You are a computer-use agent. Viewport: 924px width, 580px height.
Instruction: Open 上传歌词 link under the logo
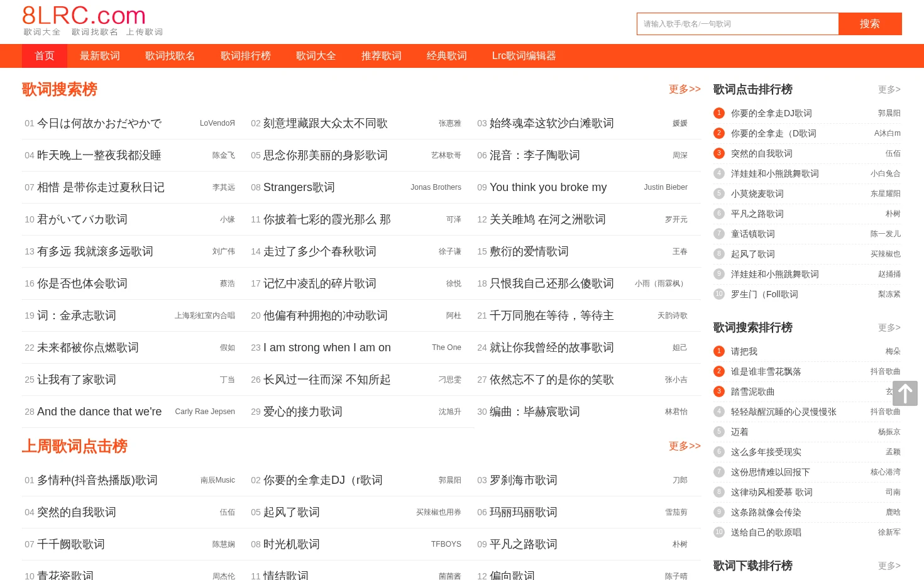(x=145, y=32)
